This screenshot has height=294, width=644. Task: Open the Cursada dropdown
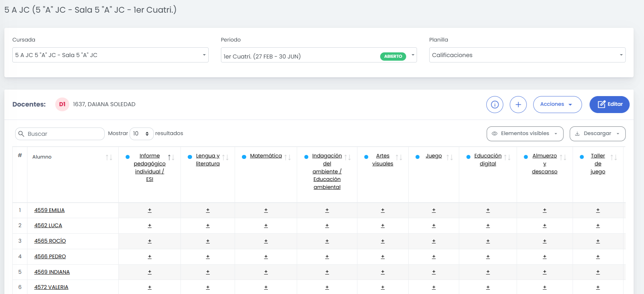pyautogui.click(x=110, y=55)
